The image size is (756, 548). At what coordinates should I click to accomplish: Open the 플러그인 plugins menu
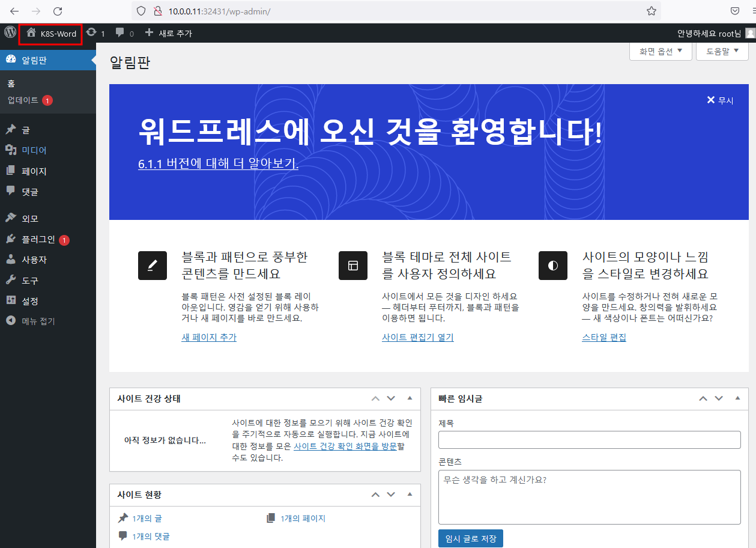point(48,239)
